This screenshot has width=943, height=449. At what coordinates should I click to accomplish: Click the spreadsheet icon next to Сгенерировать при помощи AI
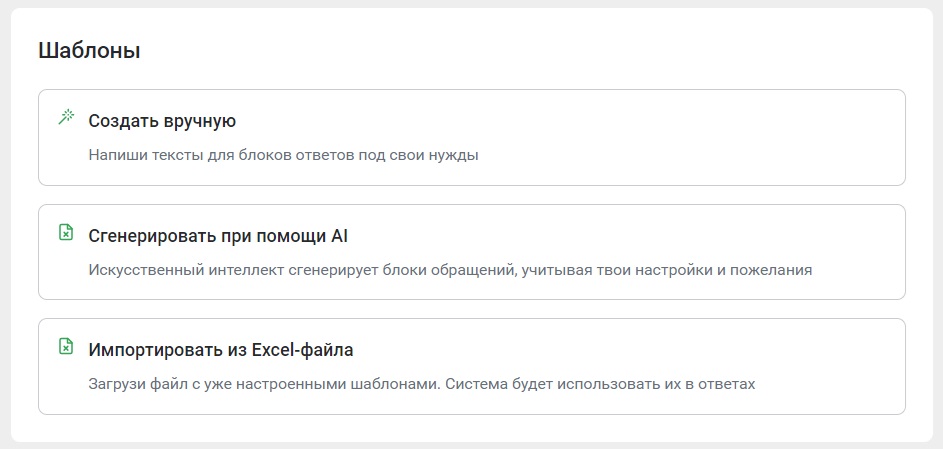66,232
